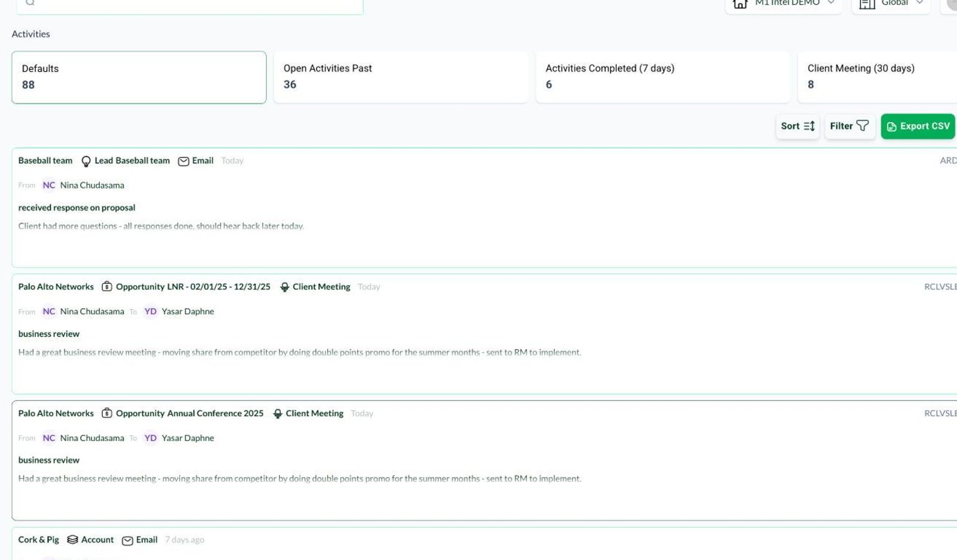
Task: Click the '7 days ago' timestamp
Action: tap(185, 540)
